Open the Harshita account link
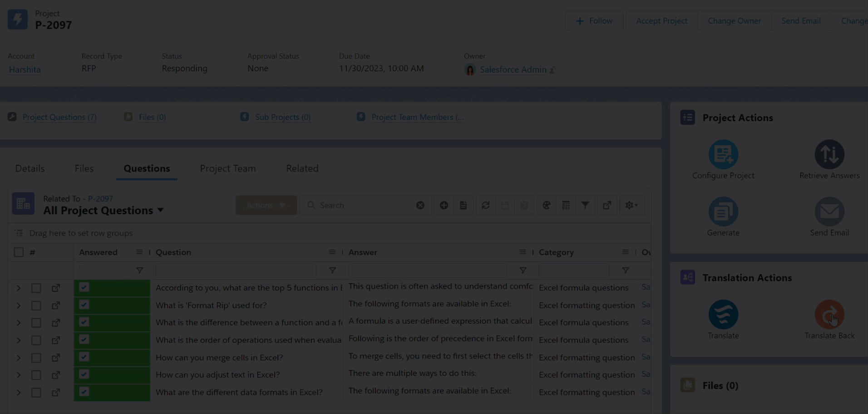868x414 pixels. 25,69
